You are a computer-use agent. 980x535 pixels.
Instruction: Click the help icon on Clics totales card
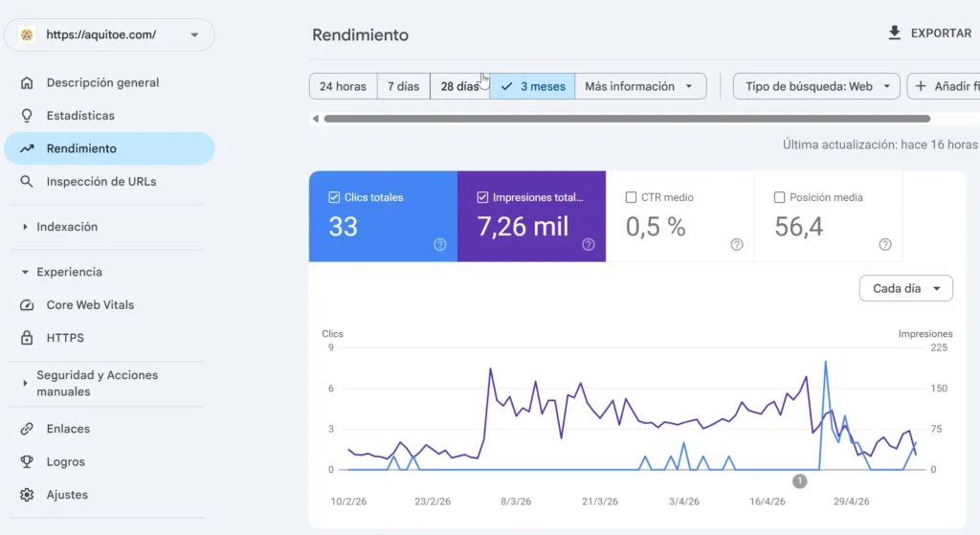(x=440, y=244)
